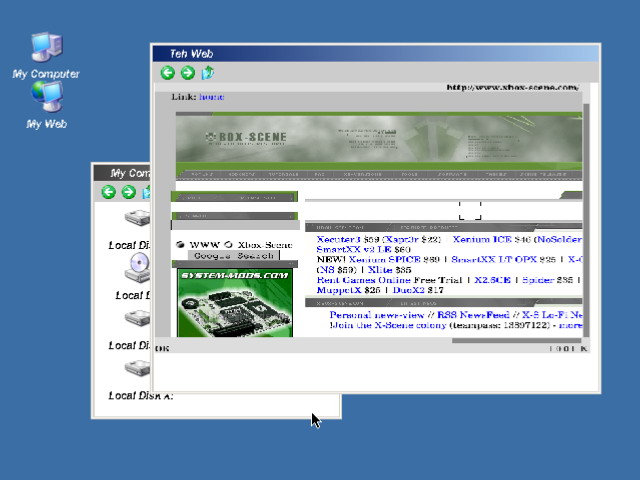
Task: Click the vertical scrollbar in Teh Web
Action: pos(586,220)
